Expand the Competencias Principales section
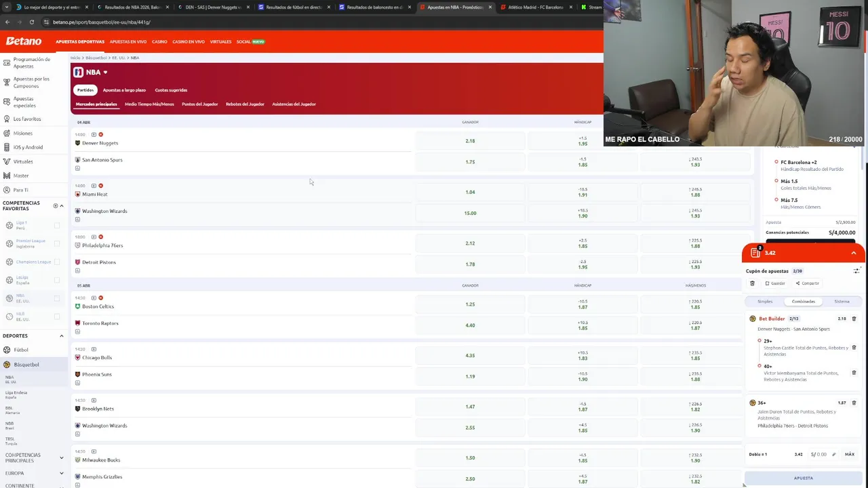Image resolution: width=868 pixels, height=488 pixels. click(61, 457)
